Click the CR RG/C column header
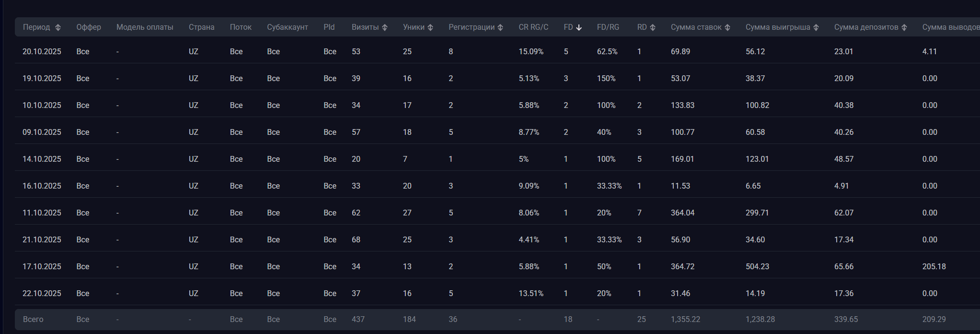The image size is (980, 334). click(x=533, y=27)
